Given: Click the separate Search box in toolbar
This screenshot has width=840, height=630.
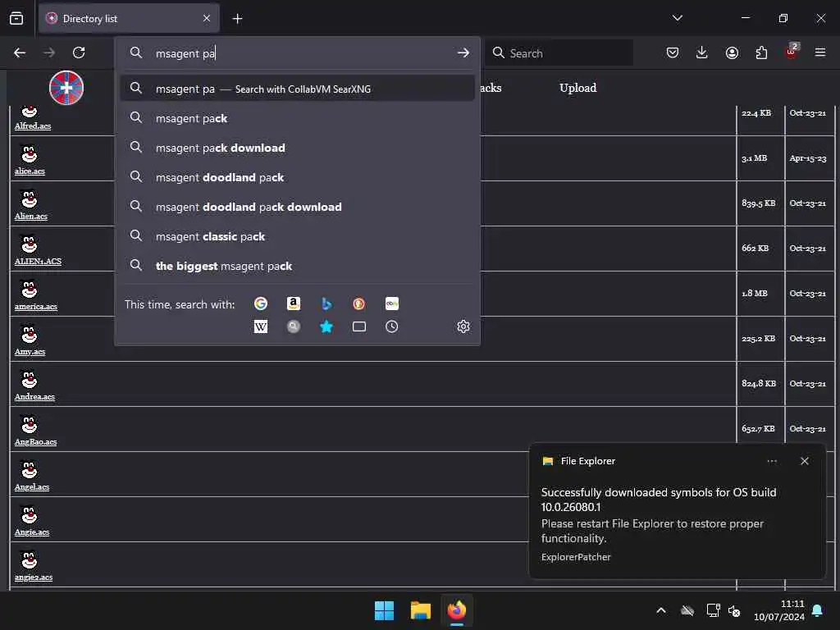Looking at the screenshot, I should coord(559,53).
